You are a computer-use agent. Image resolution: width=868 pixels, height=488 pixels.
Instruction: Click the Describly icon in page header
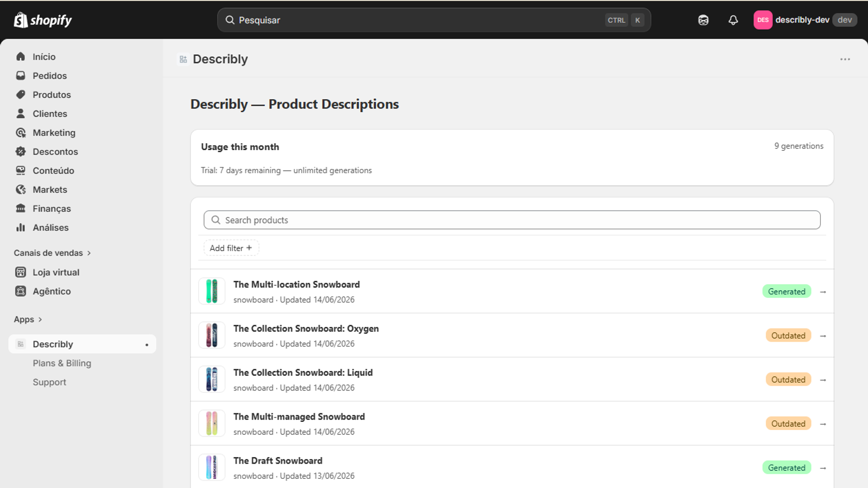pos(183,59)
